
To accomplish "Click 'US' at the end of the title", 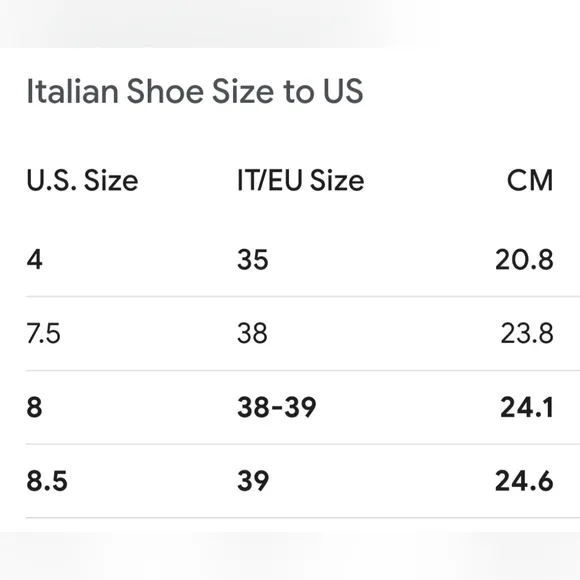I will point(343,91).
